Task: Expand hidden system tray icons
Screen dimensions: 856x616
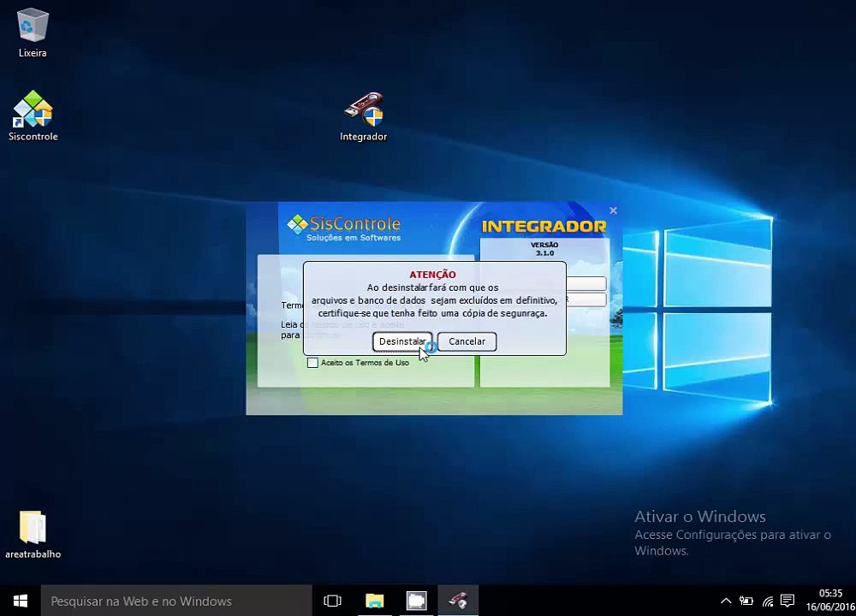Action: [726, 601]
